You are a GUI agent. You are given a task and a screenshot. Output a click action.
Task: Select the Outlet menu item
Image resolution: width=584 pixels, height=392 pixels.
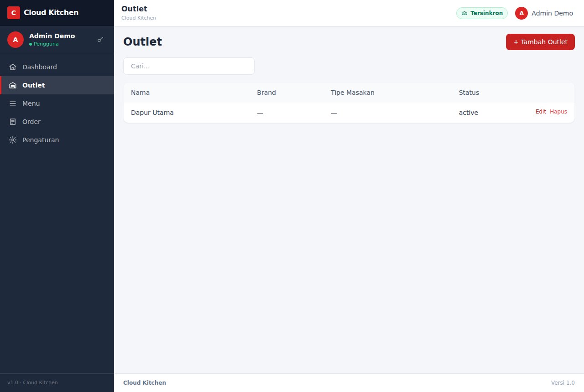(57, 85)
